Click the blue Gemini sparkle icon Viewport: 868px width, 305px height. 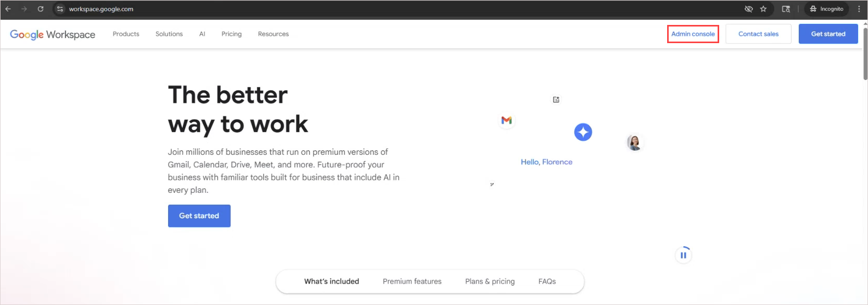(583, 132)
